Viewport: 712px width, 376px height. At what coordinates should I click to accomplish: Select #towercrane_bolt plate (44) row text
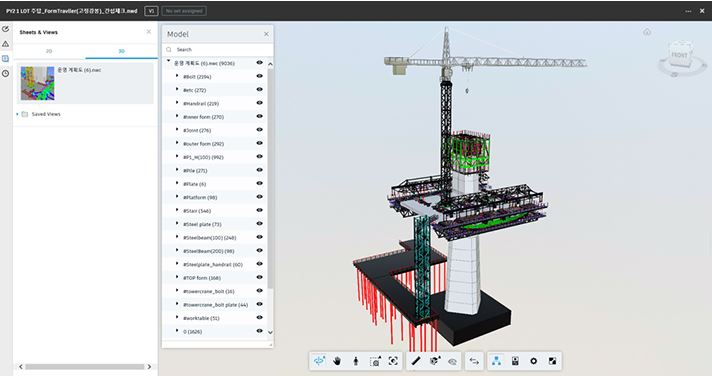coord(215,305)
